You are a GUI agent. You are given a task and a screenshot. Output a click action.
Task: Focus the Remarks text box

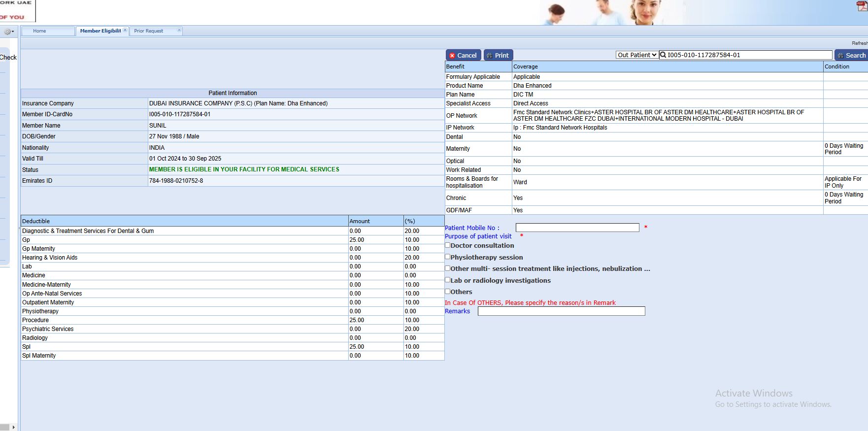coord(561,311)
